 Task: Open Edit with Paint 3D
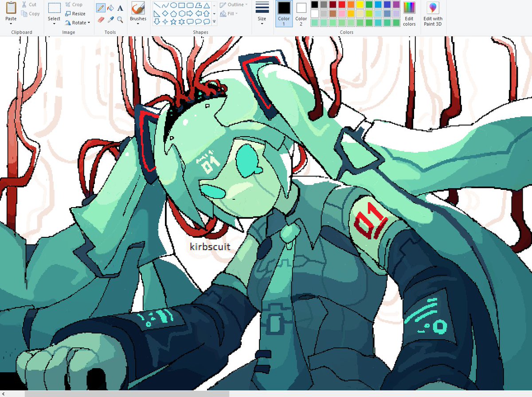point(433,13)
